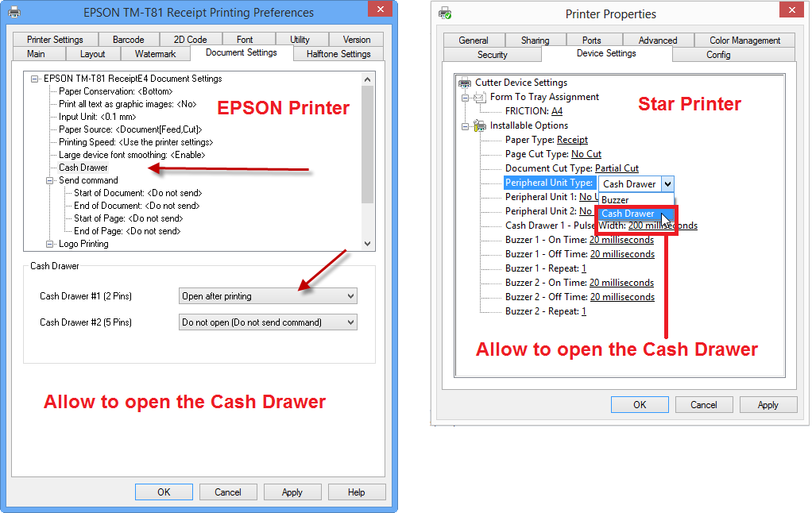This screenshot has width=812, height=513.
Task: Open the Halftone Settings tab
Action: click(338, 54)
